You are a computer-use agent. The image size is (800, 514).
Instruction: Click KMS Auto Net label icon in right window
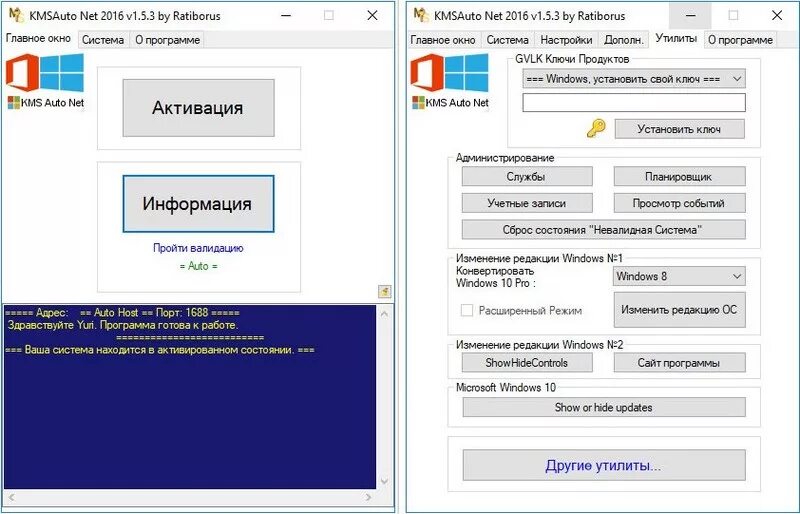pyautogui.click(x=418, y=103)
